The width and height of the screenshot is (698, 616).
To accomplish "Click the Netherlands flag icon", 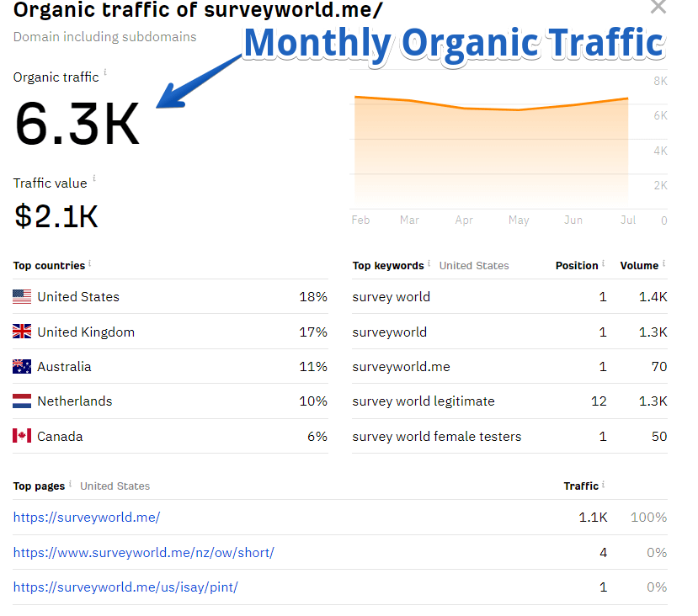I will pos(22,401).
